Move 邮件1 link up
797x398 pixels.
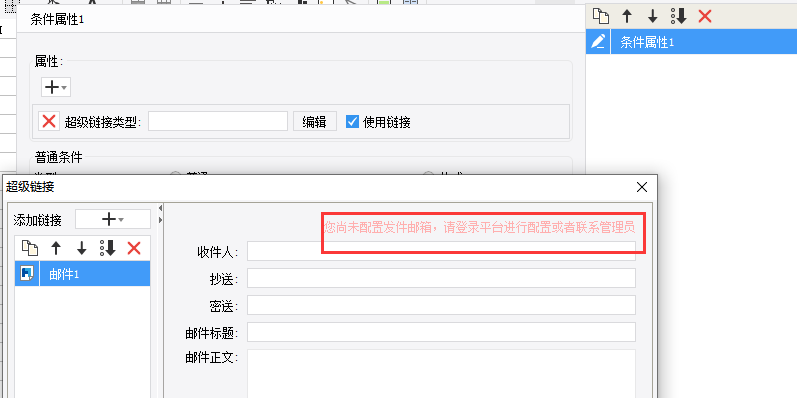(56, 248)
